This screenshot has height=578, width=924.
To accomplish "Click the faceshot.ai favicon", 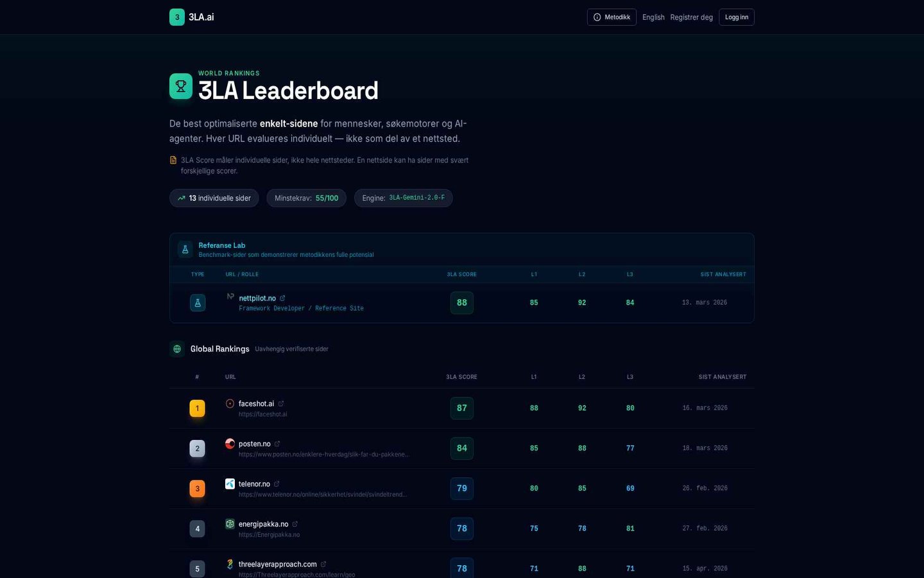I will tap(230, 403).
